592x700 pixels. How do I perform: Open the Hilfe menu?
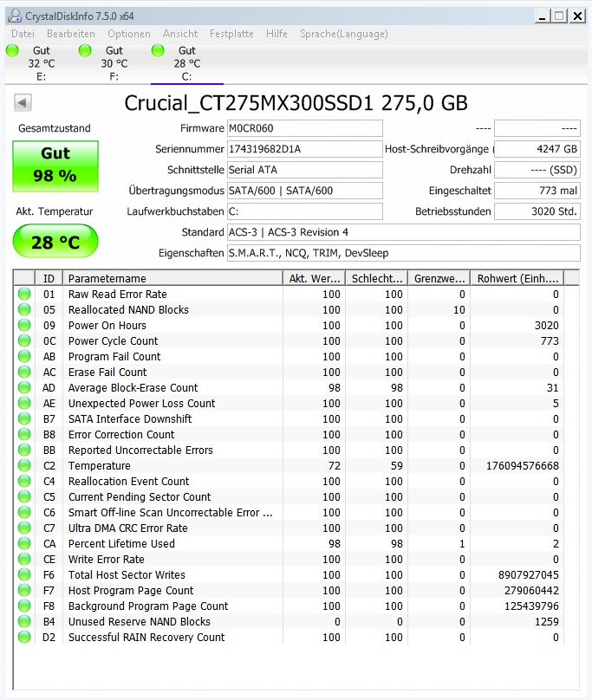pyautogui.click(x=276, y=34)
